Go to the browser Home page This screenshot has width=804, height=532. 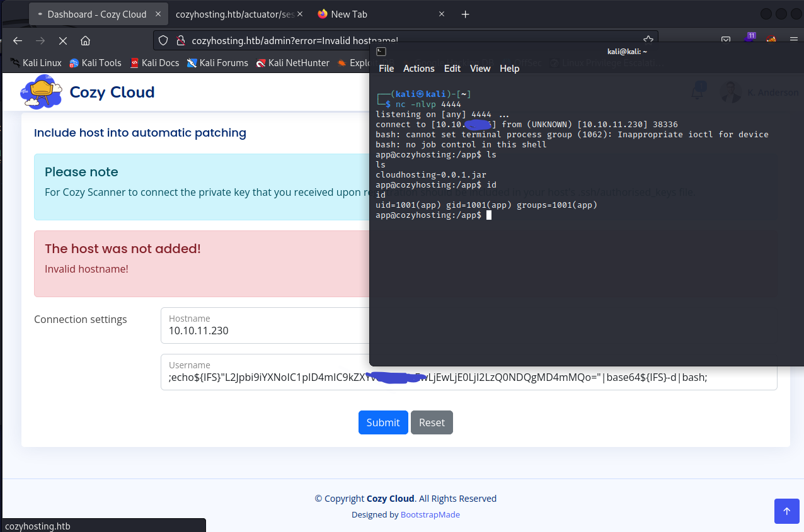pyautogui.click(x=85, y=40)
